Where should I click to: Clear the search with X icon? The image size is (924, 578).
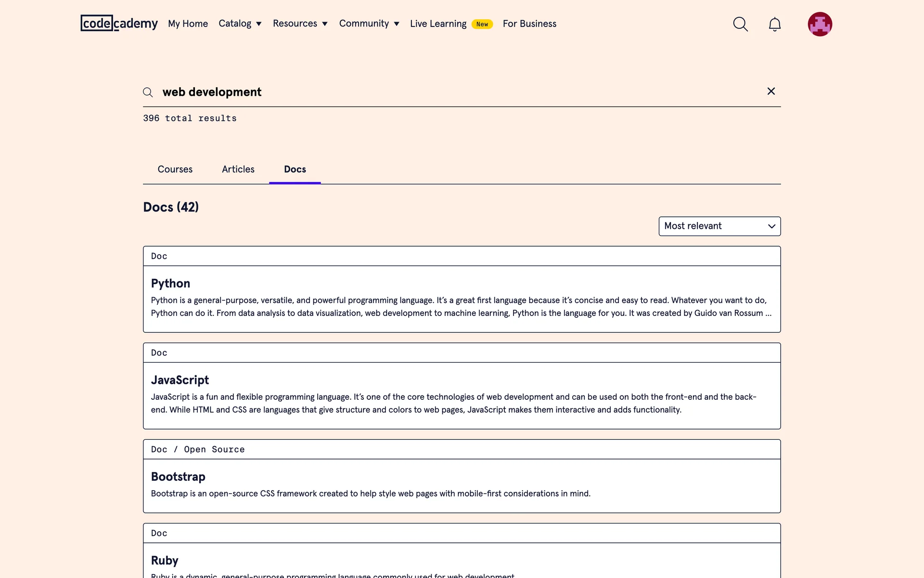[771, 92]
